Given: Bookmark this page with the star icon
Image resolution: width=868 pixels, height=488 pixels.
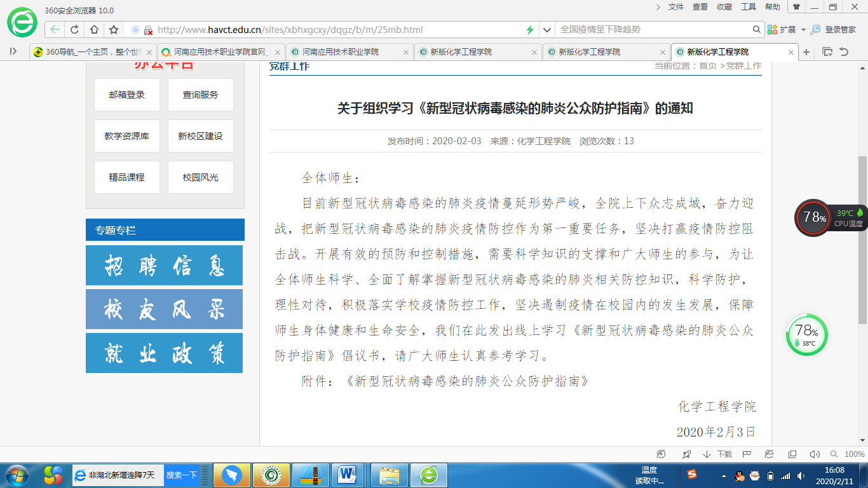Looking at the screenshot, I should 114,30.
